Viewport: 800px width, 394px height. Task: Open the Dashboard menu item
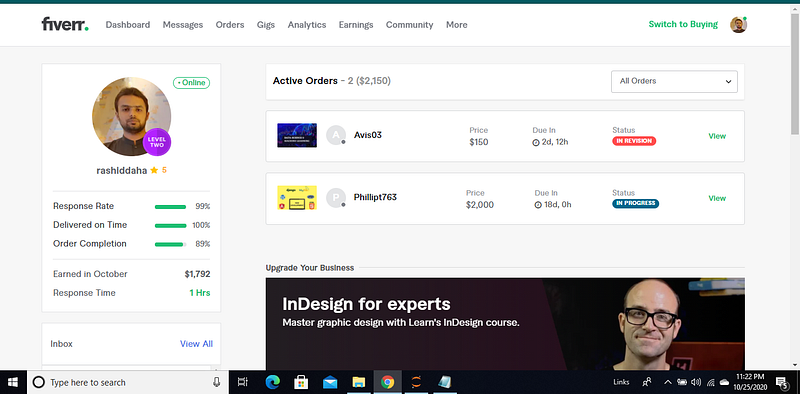coord(128,24)
